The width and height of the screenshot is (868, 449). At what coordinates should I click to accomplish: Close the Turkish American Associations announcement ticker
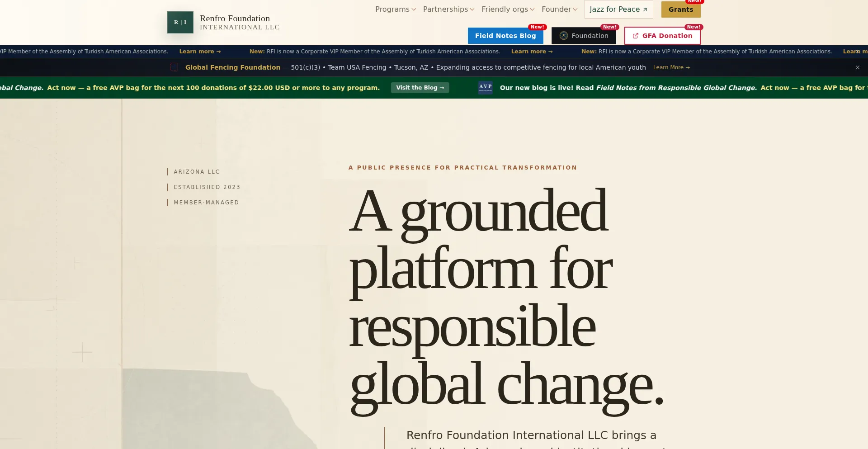click(858, 52)
